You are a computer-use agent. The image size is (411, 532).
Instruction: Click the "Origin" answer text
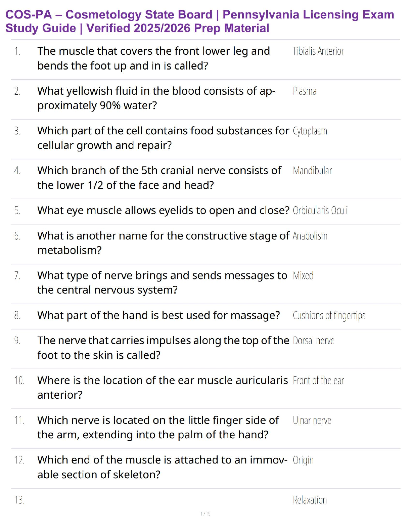303,460
